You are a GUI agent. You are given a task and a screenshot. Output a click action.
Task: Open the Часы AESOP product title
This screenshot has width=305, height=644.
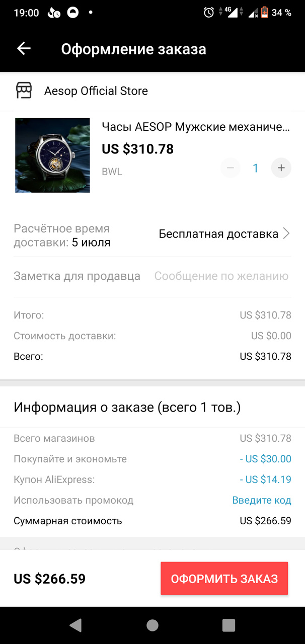[196, 127]
